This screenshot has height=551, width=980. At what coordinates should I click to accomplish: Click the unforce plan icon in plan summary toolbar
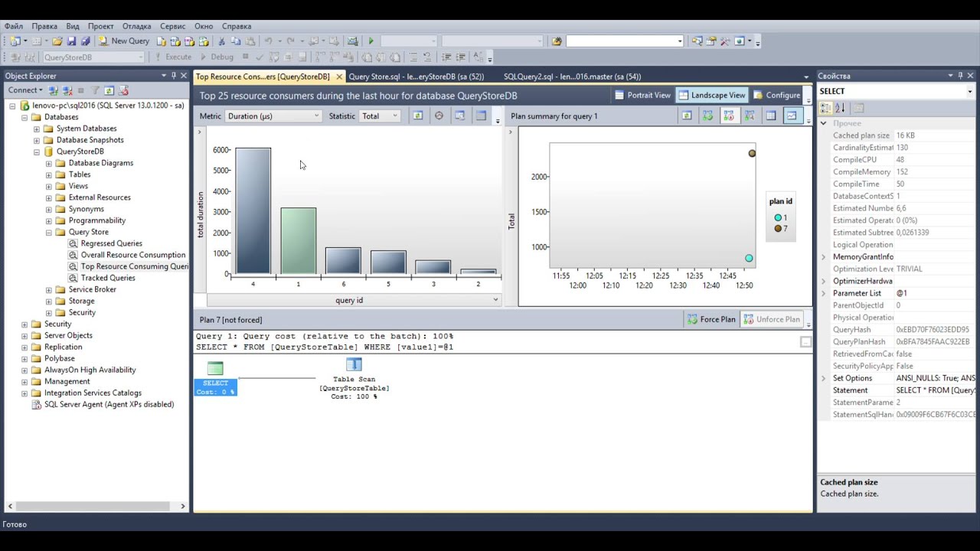point(728,116)
